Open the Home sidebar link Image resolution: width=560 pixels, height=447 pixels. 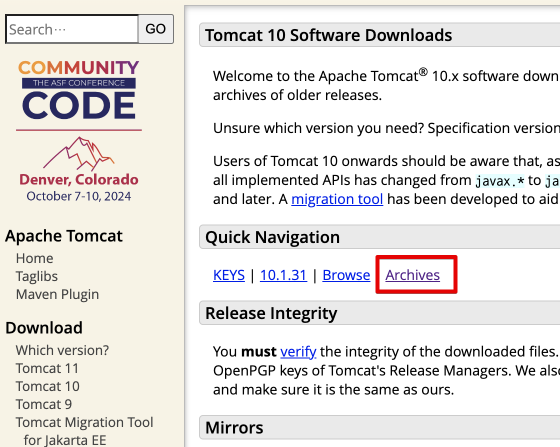(35, 258)
